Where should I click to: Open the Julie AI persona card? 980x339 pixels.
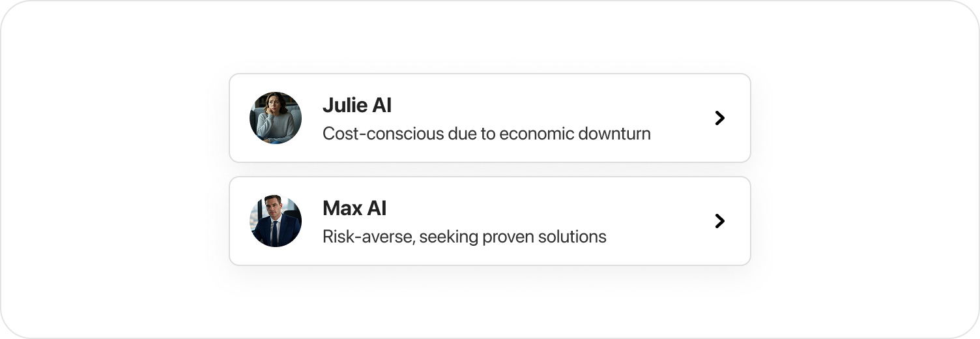pos(489,118)
